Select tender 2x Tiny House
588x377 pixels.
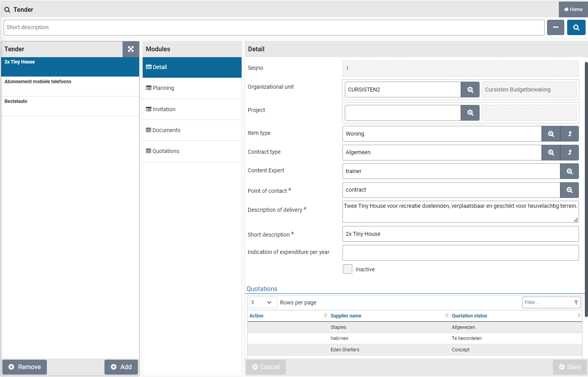70,67
